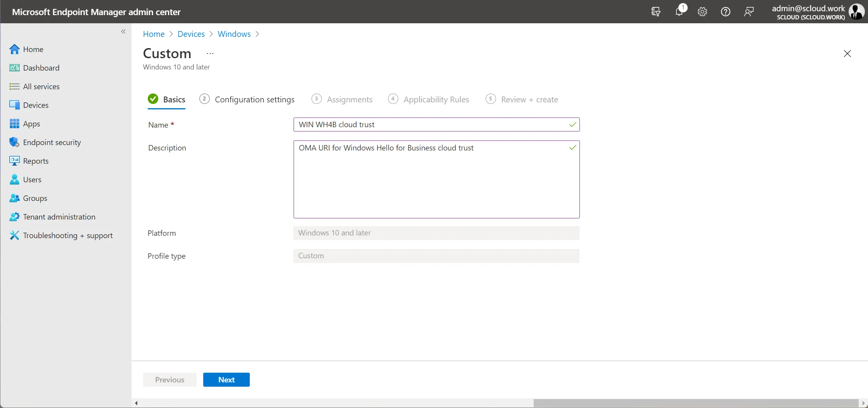Click the Groups icon in sidebar
This screenshot has height=408, width=868.
pos(14,198)
